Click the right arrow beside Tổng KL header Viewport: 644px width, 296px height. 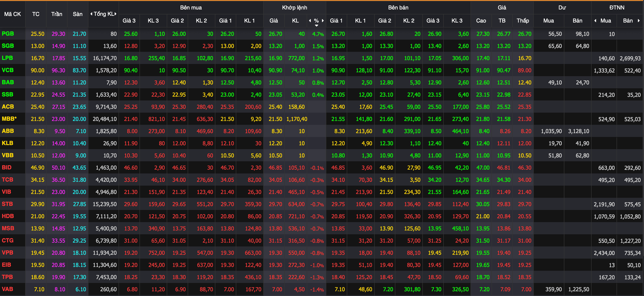tap(115, 14)
